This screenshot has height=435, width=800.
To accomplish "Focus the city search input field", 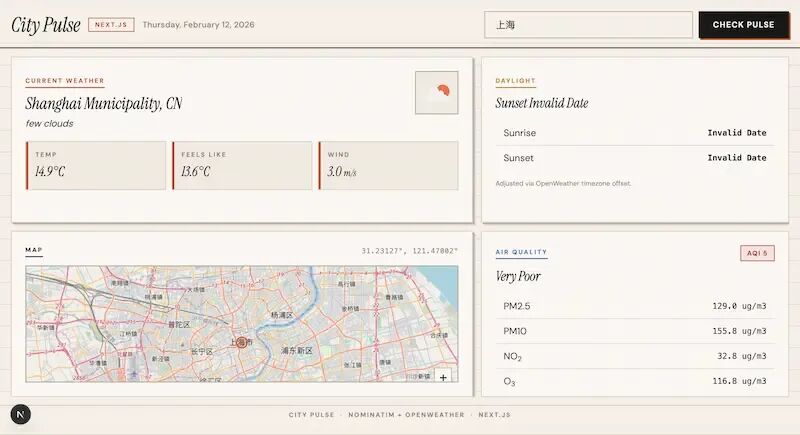I will pos(588,24).
